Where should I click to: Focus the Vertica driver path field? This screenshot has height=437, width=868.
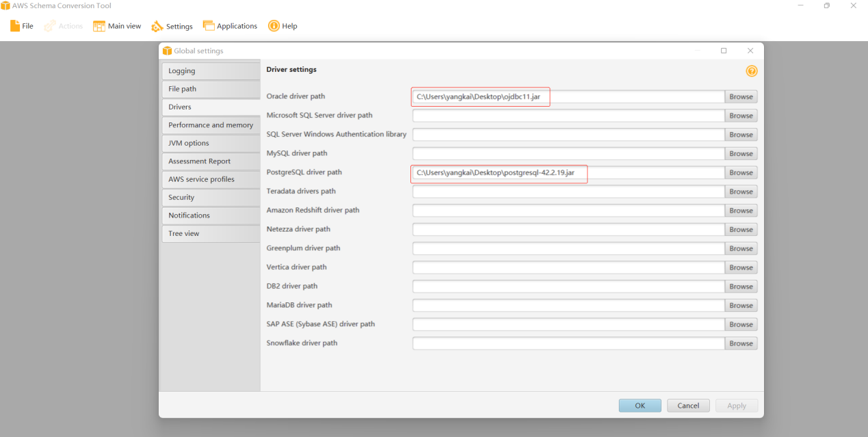point(568,267)
